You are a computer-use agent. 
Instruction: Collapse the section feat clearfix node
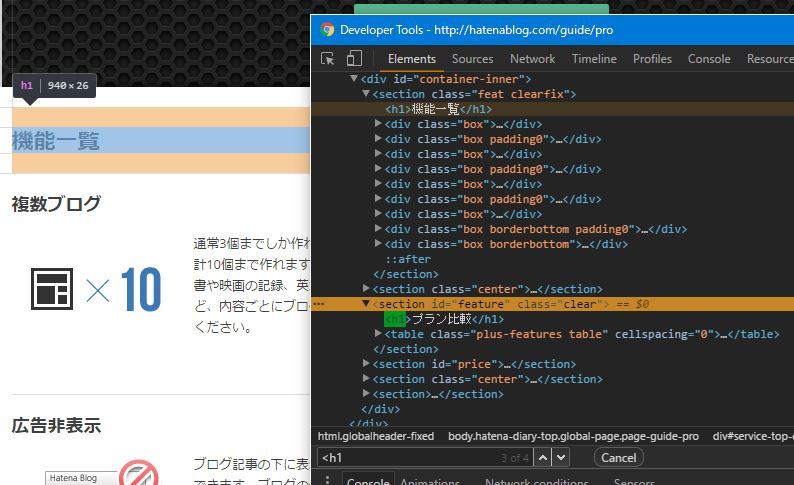tap(366, 94)
